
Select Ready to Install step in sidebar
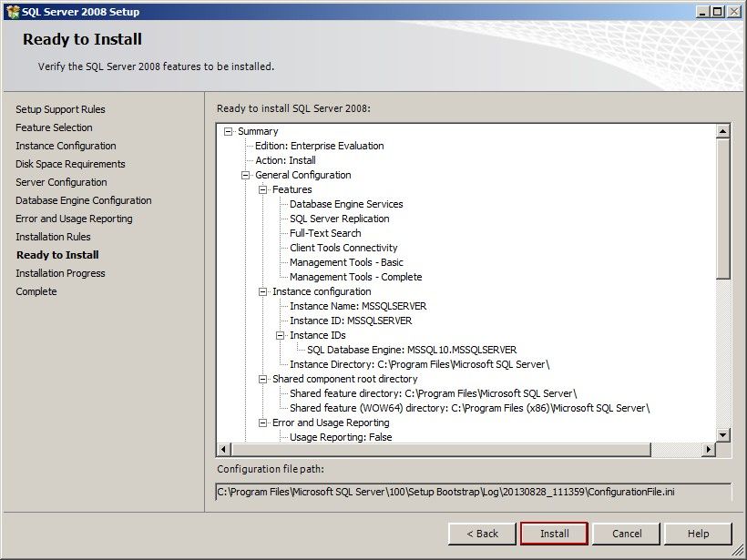tap(57, 255)
